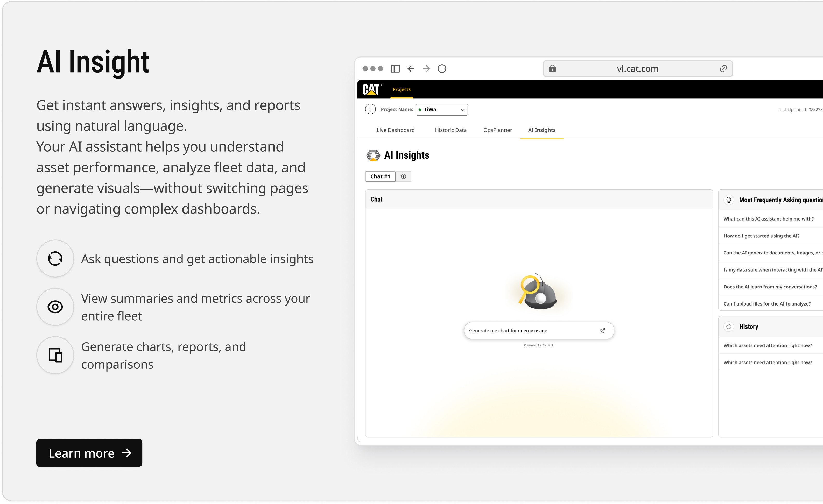Click the browser back arrow
This screenshot has height=504, width=823.
(x=411, y=68)
